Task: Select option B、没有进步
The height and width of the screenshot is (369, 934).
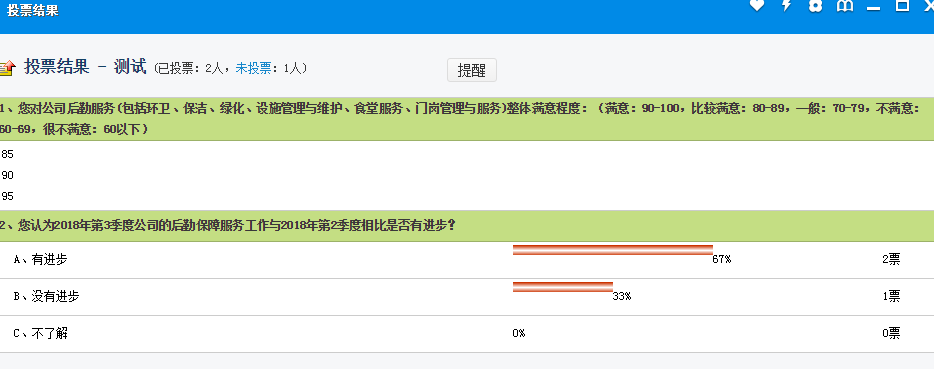Action: (46, 296)
